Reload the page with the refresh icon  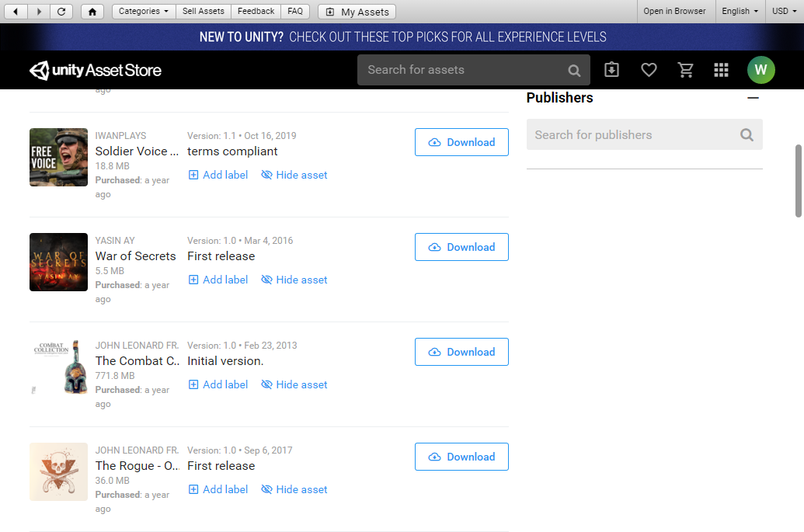pos(61,12)
